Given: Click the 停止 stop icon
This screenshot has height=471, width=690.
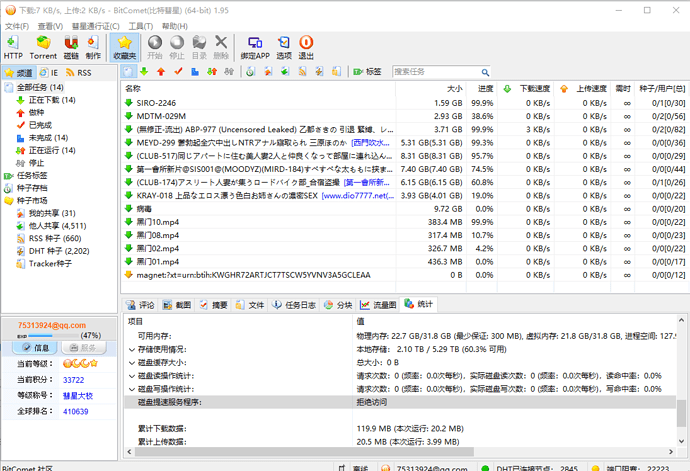Looking at the screenshot, I should pyautogui.click(x=177, y=47).
